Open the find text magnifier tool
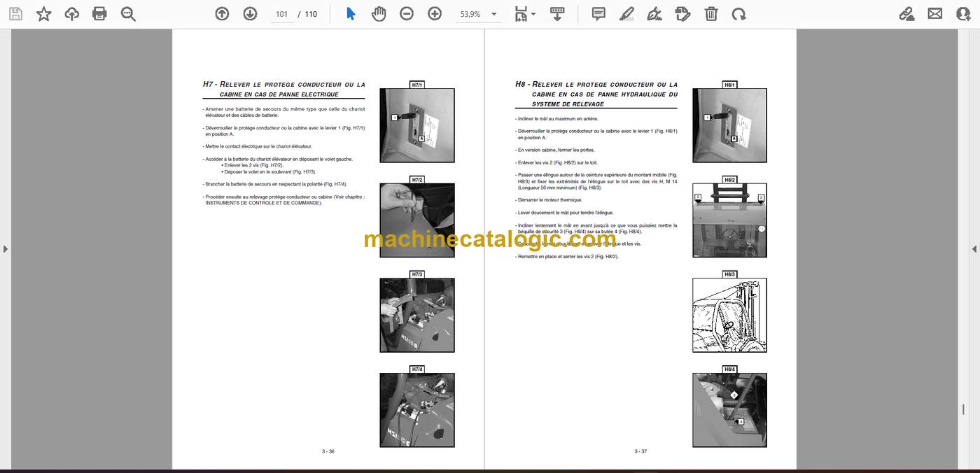The height and width of the screenshot is (473, 980). tap(128, 14)
